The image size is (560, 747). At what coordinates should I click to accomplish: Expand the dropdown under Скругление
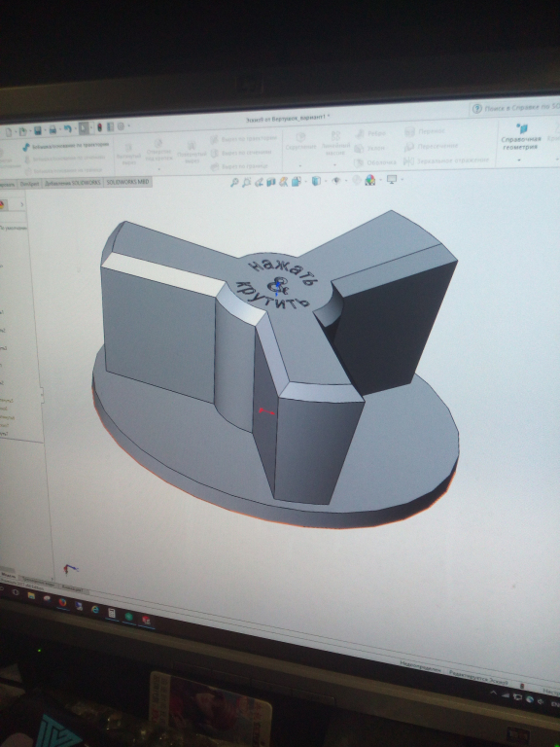(x=300, y=165)
